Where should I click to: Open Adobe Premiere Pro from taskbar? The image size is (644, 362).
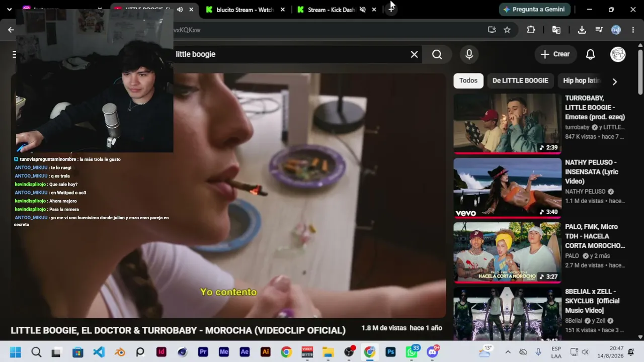(203, 352)
